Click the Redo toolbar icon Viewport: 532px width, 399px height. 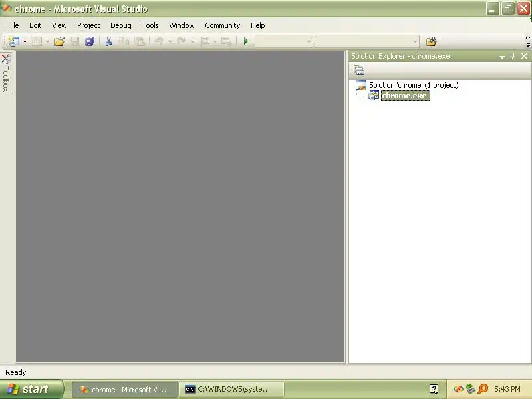pyautogui.click(x=182, y=41)
